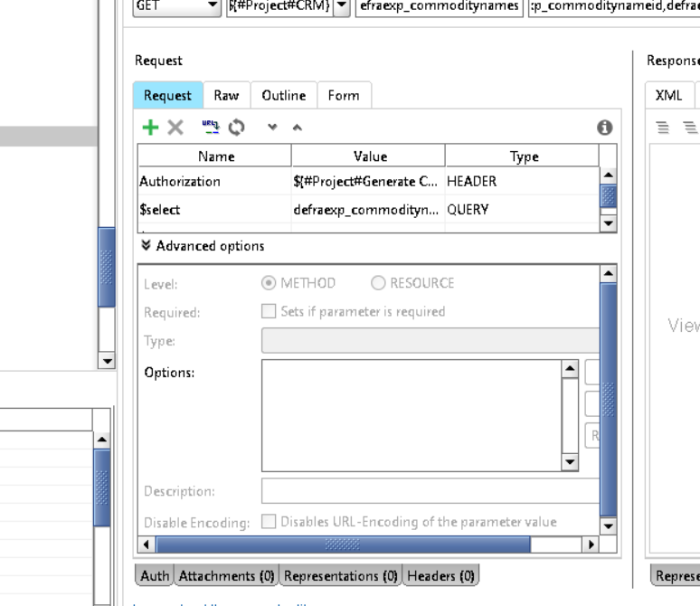700x606 pixels.
Task: Sort by the Type column header
Action: [522, 156]
